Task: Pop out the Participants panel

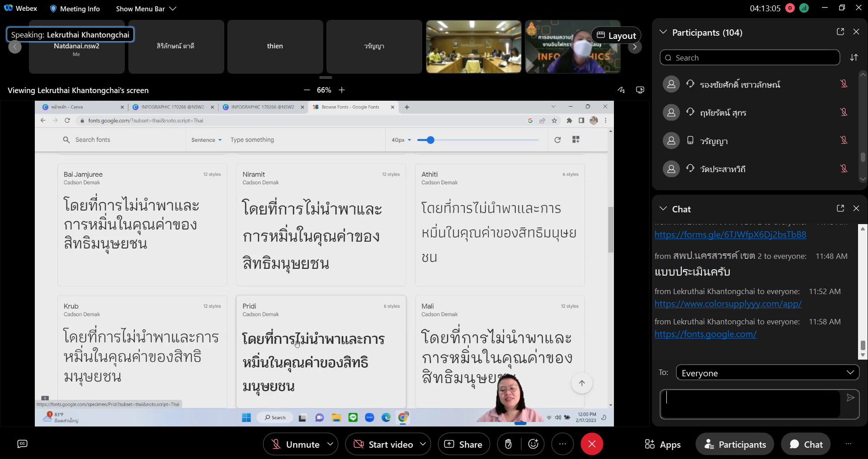Action: click(840, 32)
